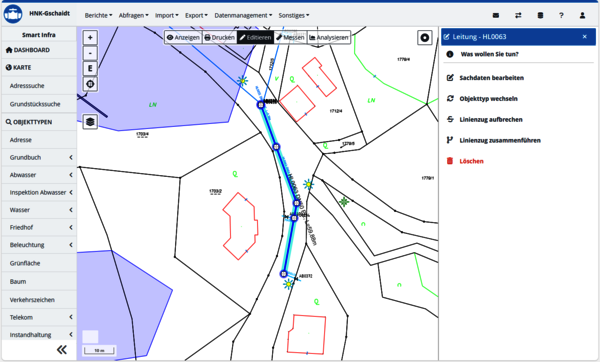Click the Sachdaten bearbeiten edit icon
Image resolution: width=600 pixels, height=362 pixels.
[450, 78]
